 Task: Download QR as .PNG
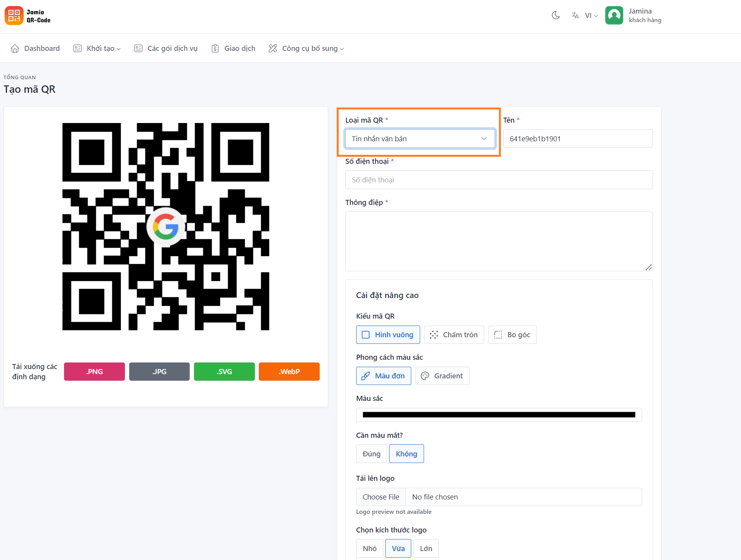(94, 371)
